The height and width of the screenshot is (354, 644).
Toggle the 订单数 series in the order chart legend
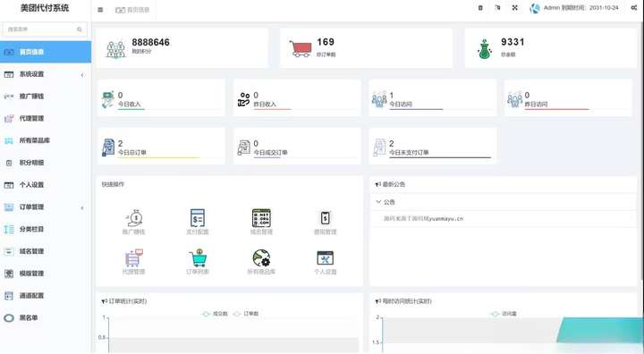[x=246, y=314]
